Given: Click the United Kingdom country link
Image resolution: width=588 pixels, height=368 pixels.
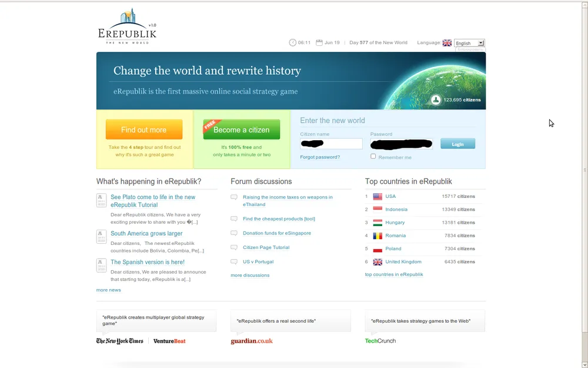Looking at the screenshot, I should point(403,262).
